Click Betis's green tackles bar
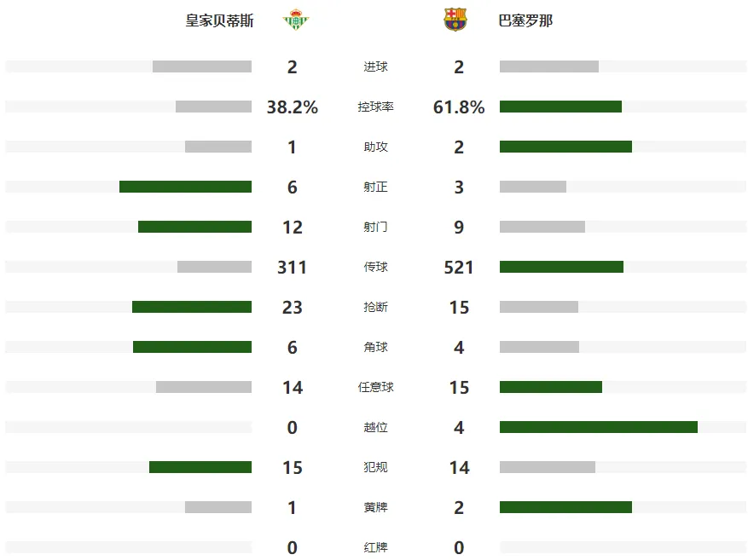The image size is (748, 560). [192, 307]
